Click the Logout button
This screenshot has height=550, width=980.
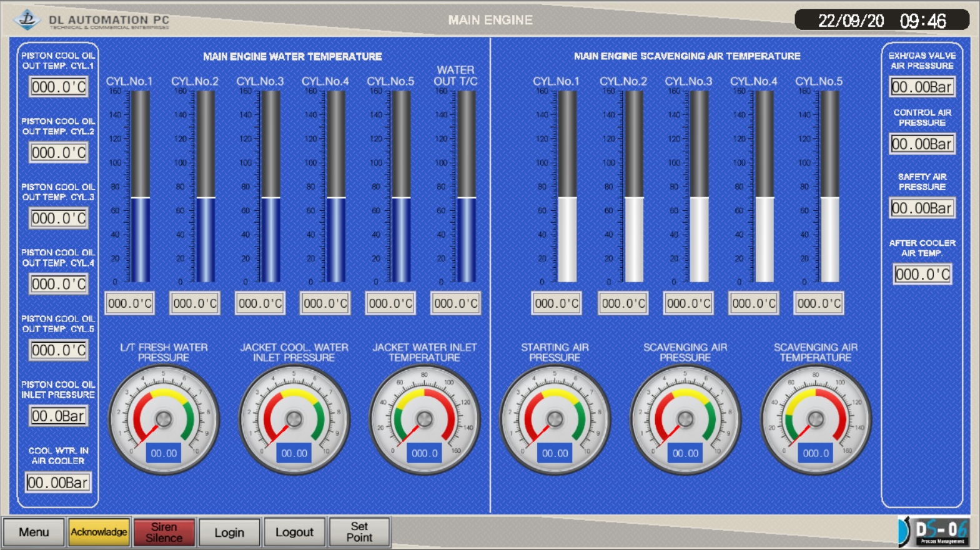point(294,532)
